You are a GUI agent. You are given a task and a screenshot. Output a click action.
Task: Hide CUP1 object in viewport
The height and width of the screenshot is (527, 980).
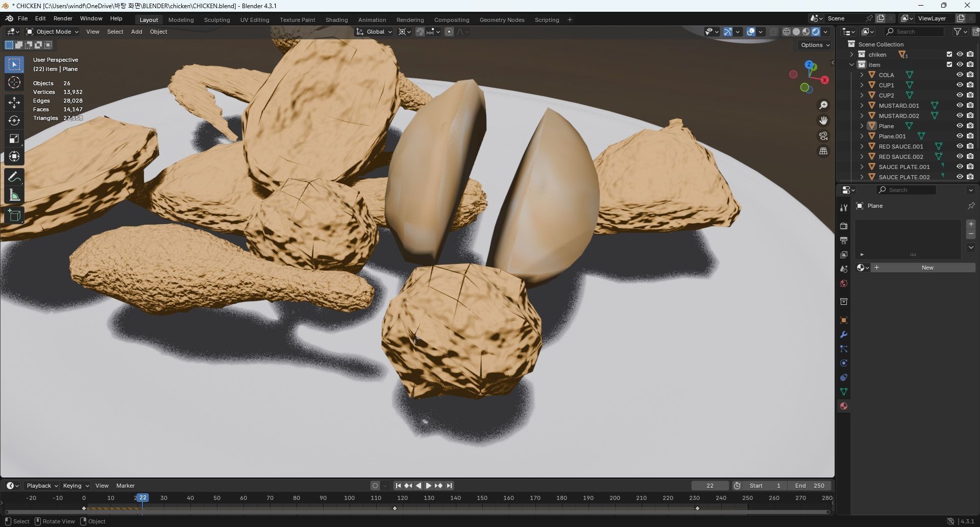click(x=960, y=85)
